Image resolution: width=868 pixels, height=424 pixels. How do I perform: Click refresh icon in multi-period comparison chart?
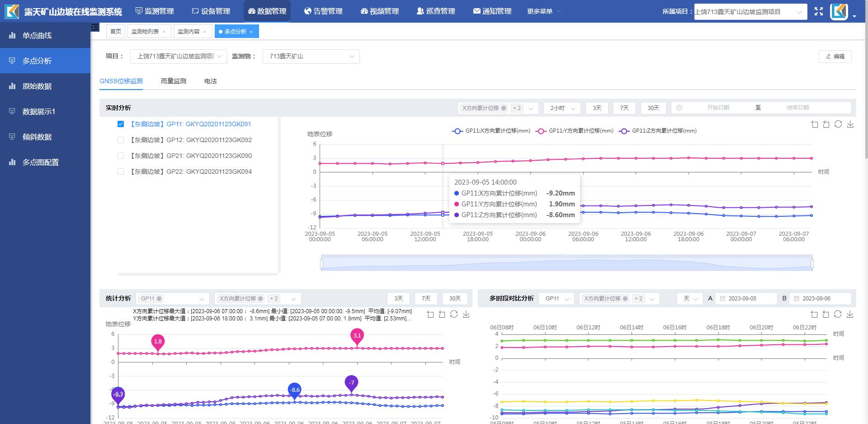tap(838, 314)
